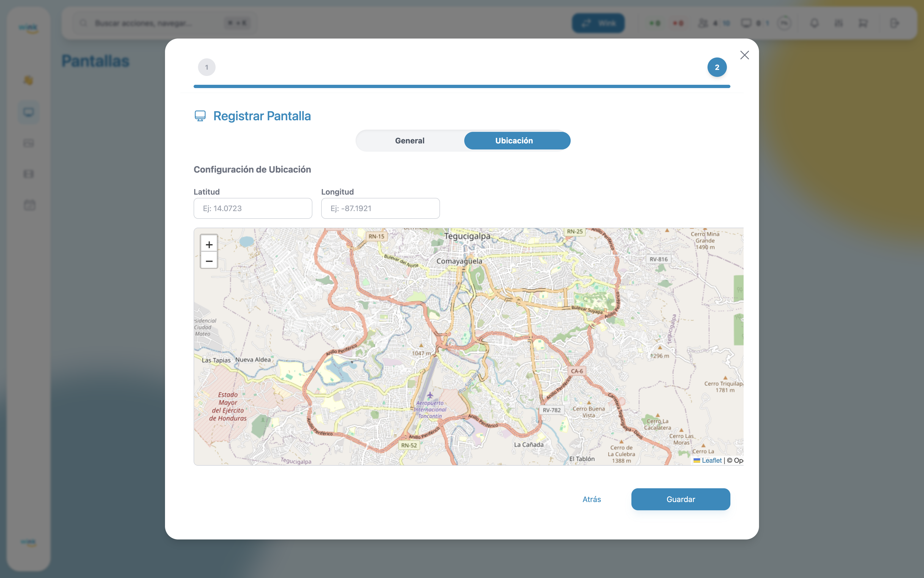Screen dimensions: 924x578
Task: Click the RN-25 road marker
Action: pyautogui.click(x=575, y=231)
